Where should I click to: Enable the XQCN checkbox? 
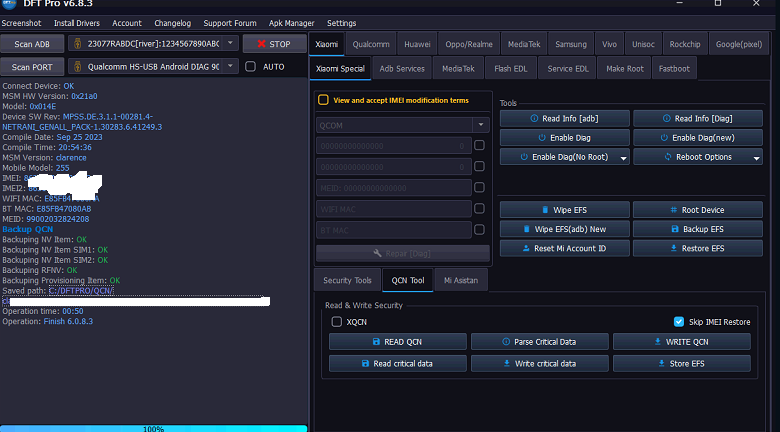tap(337, 322)
